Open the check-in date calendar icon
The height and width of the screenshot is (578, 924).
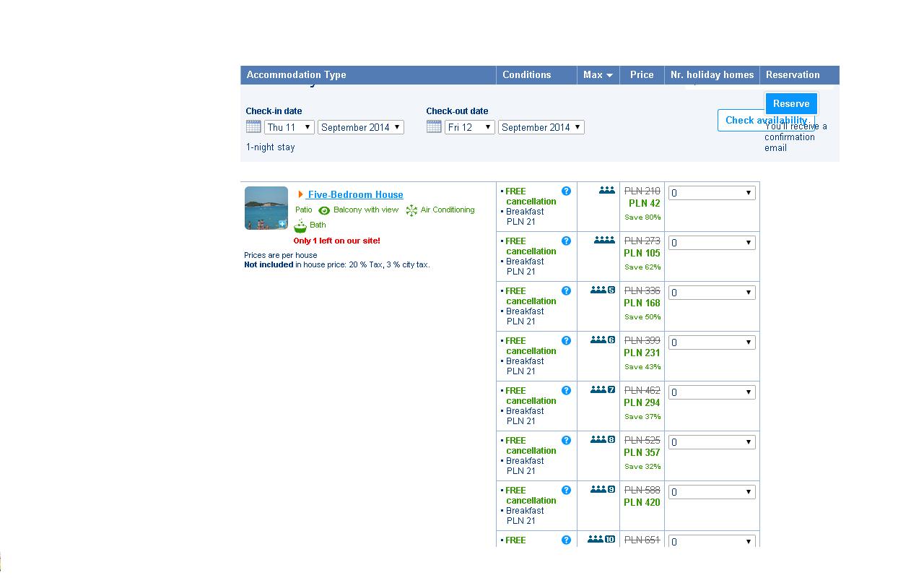(x=253, y=126)
